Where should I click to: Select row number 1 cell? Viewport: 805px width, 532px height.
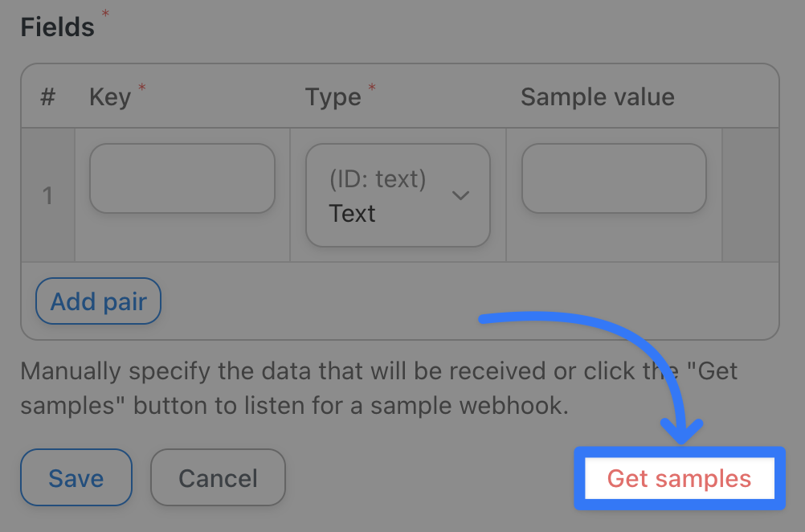pyautogui.click(x=47, y=195)
